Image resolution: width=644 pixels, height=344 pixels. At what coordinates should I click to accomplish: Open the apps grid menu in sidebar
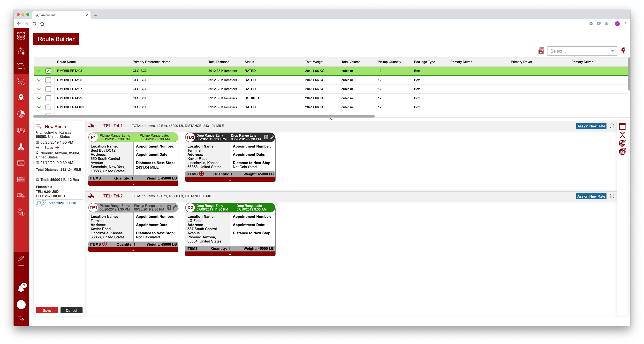(21, 36)
